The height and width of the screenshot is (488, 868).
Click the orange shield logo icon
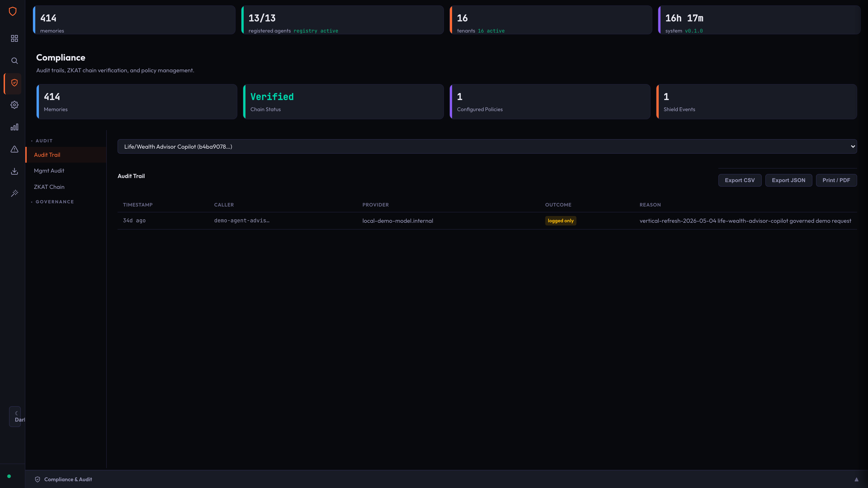(x=12, y=12)
